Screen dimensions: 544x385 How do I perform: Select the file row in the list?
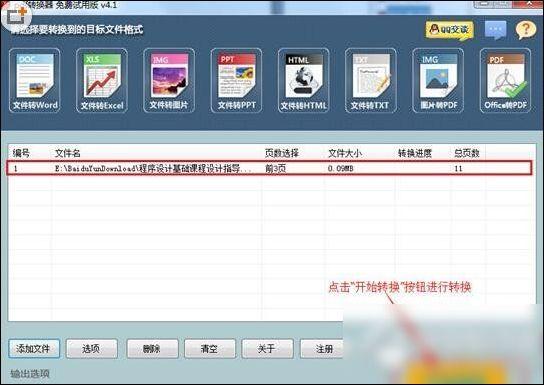pyautogui.click(x=269, y=168)
